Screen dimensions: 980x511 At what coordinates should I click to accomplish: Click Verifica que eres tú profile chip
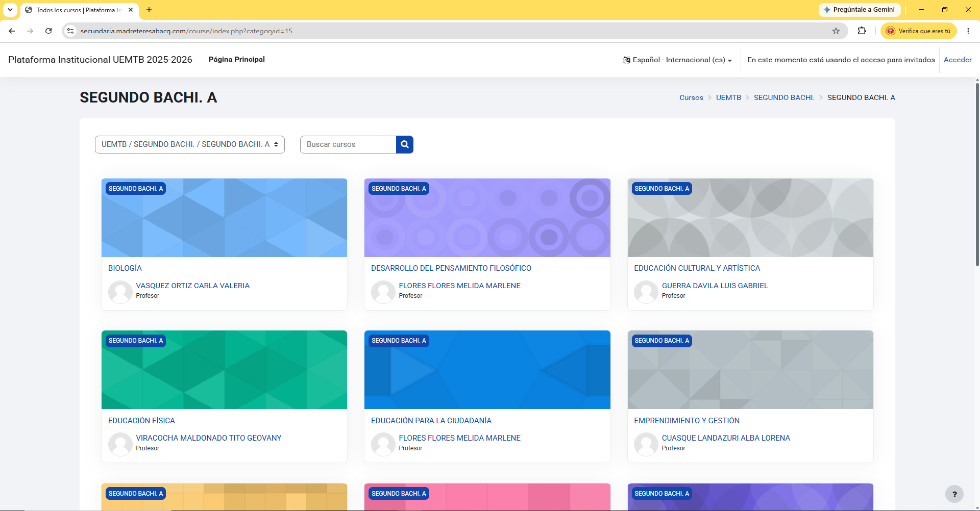click(x=919, y=31)
